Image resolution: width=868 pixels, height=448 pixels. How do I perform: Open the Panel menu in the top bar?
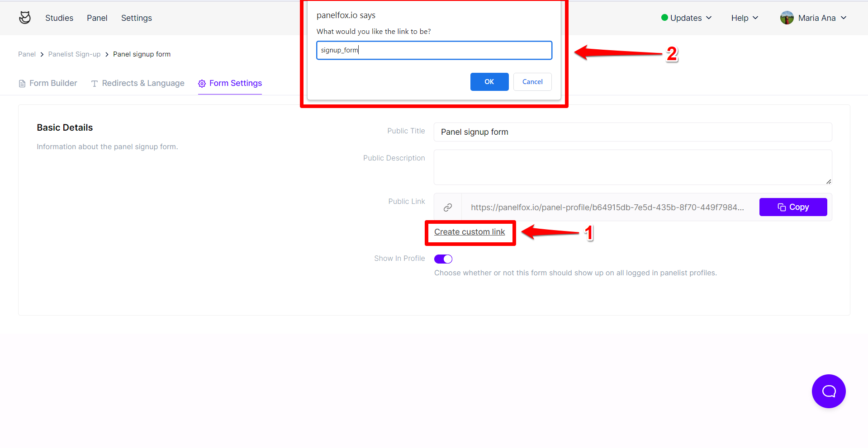[x=97, y=18]
